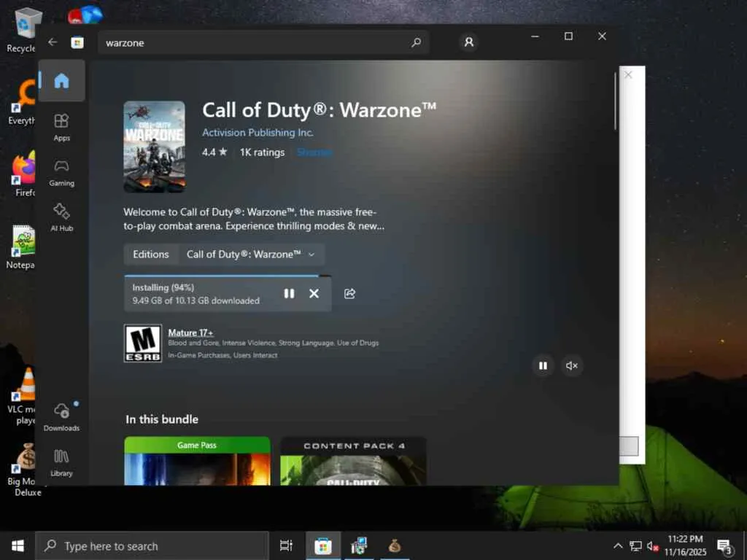
Task: Open the taskbar clock and date
Action: [685, 545]
